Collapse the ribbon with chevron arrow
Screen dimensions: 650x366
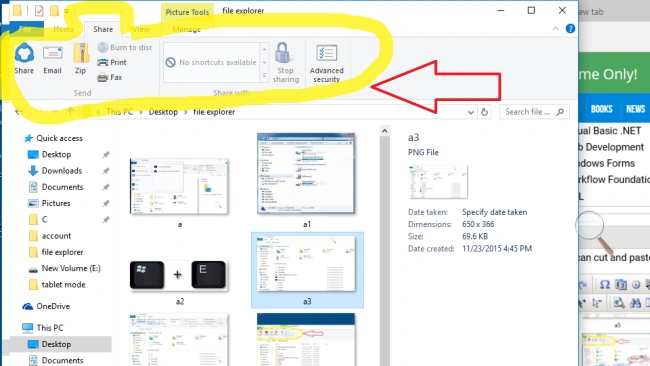[555, 29]
